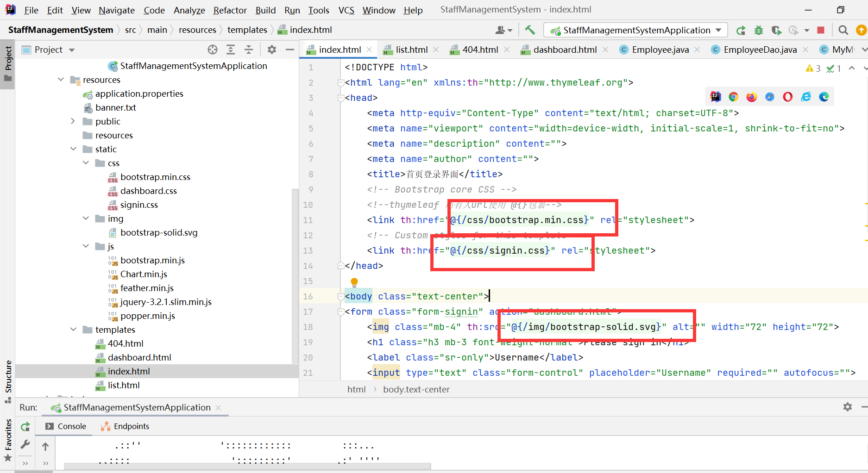Expand the public folder
The height and width of the screenshot is (473, 868).
[73, 121]
